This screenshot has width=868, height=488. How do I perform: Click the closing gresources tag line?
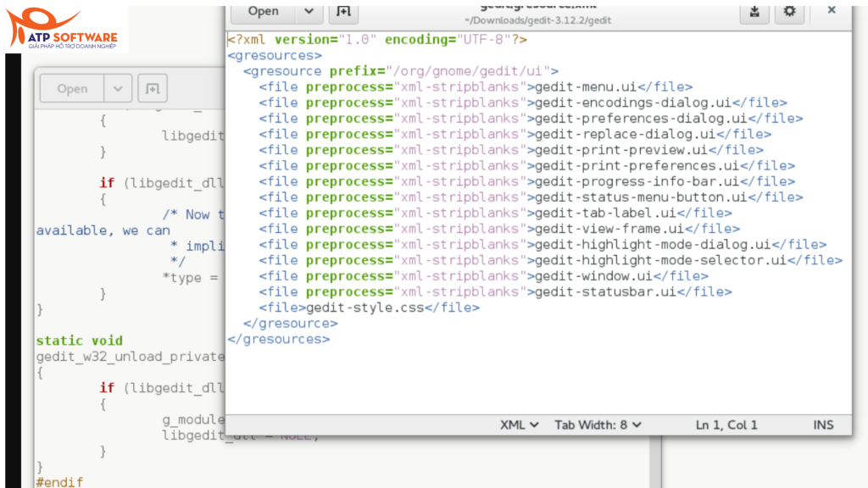click(279, 339)
